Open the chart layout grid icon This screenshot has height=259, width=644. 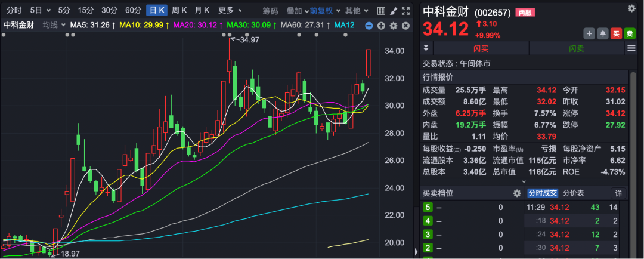pyautogui.click(x=382, y=10)
